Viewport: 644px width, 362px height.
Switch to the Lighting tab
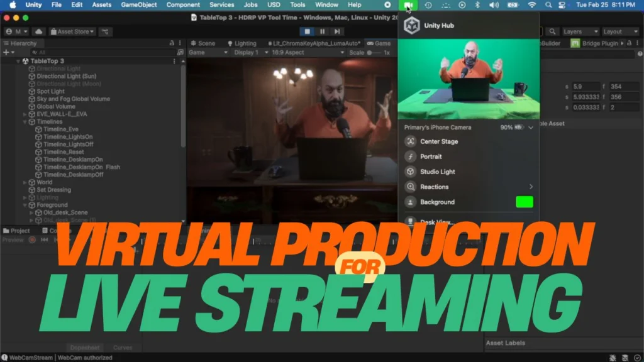(x=242, y=43)
